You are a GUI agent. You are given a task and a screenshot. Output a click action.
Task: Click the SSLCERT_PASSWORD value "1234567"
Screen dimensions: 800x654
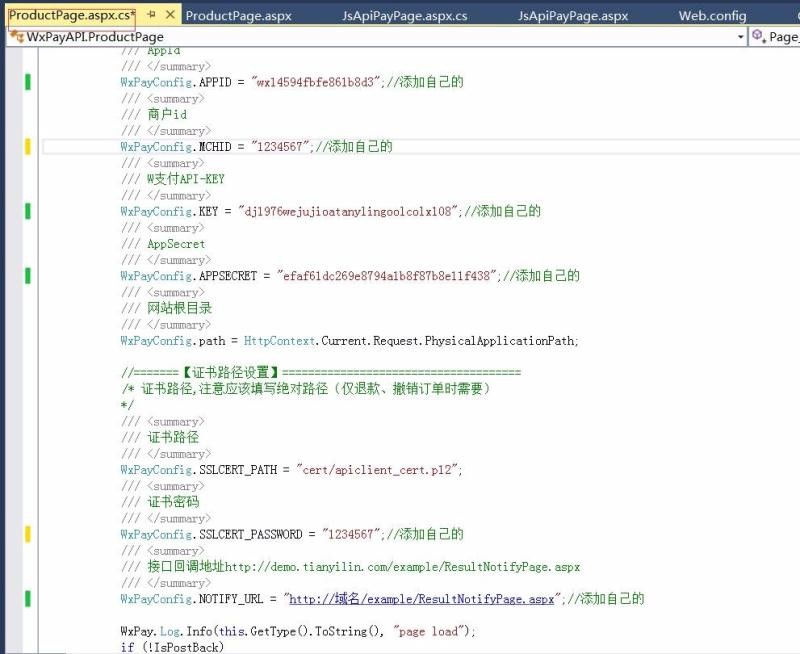pos(351,535)
